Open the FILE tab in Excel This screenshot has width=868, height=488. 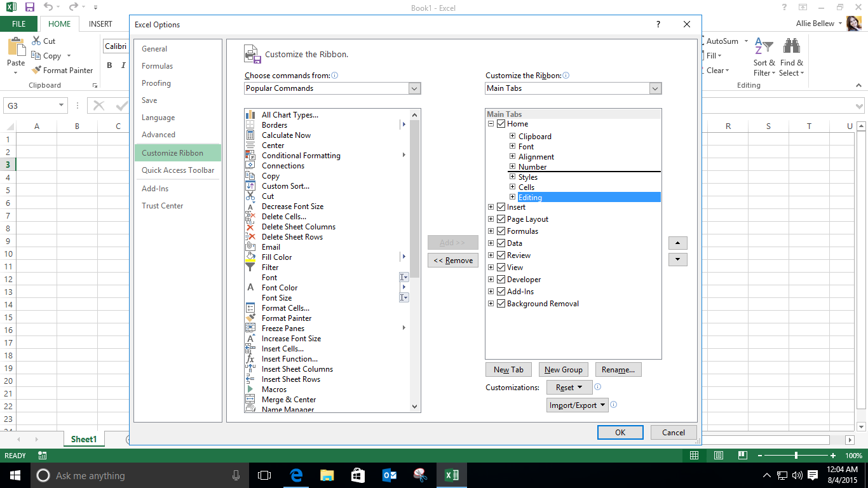(19, 24)
